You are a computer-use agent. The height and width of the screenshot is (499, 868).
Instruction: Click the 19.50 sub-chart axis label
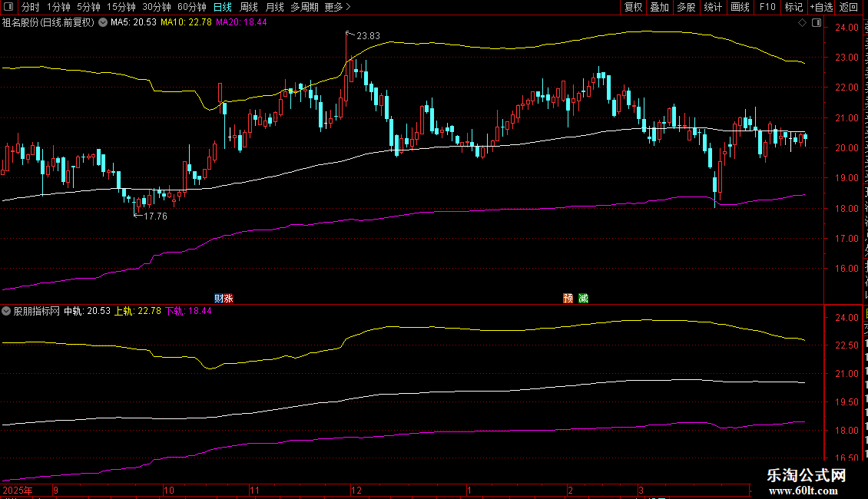pos(846,402)
